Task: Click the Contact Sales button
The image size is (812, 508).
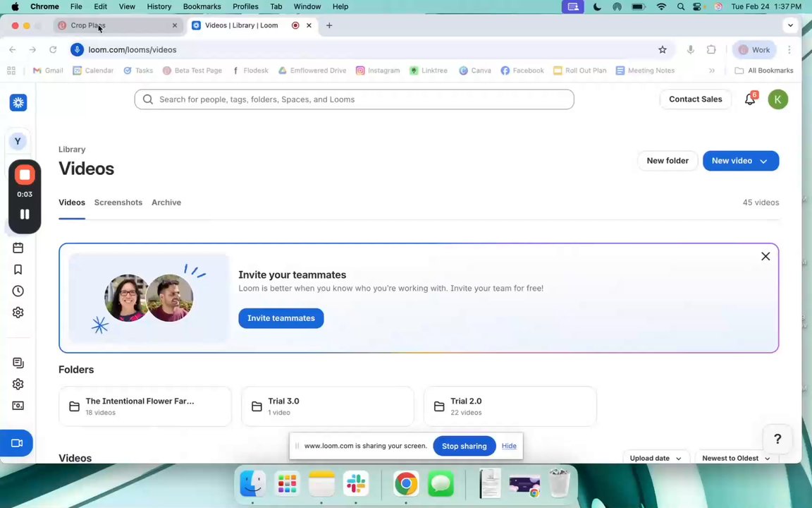Action: tap(696, 99)
